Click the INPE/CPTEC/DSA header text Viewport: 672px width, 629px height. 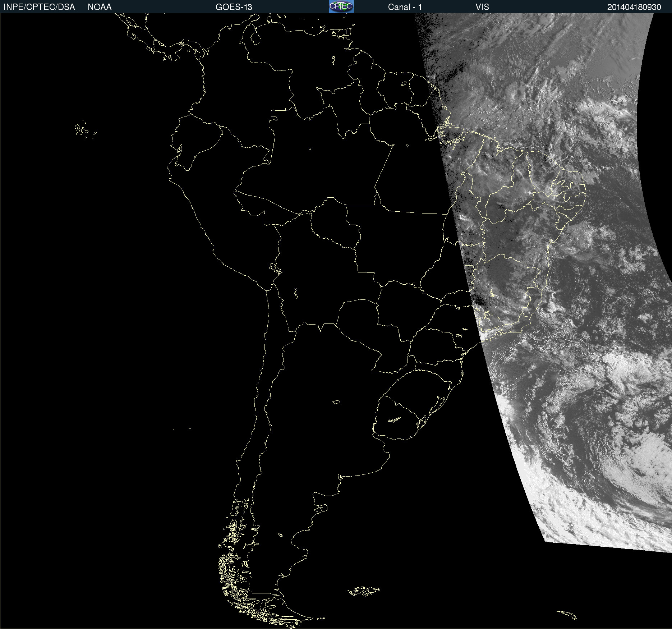[39, 7]
